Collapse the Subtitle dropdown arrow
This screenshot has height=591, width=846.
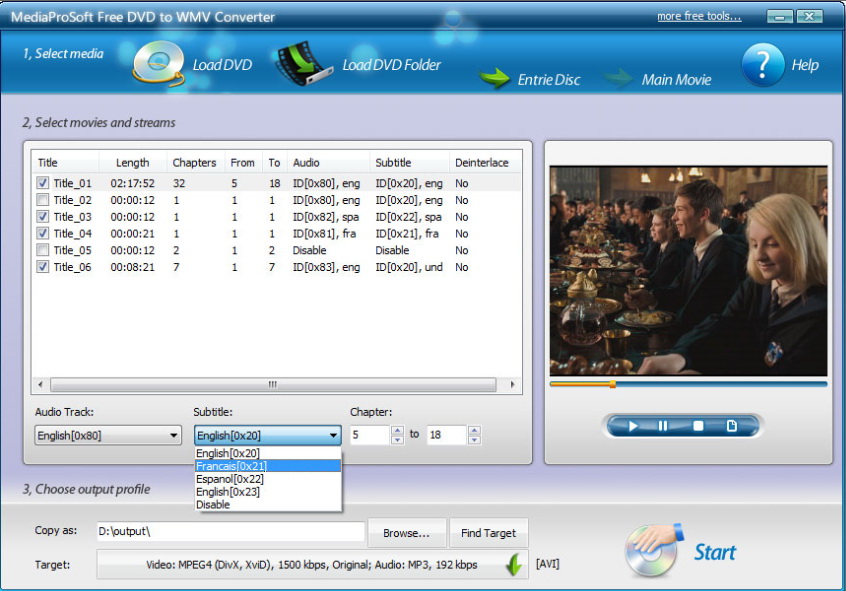click(x=333, y=435)
